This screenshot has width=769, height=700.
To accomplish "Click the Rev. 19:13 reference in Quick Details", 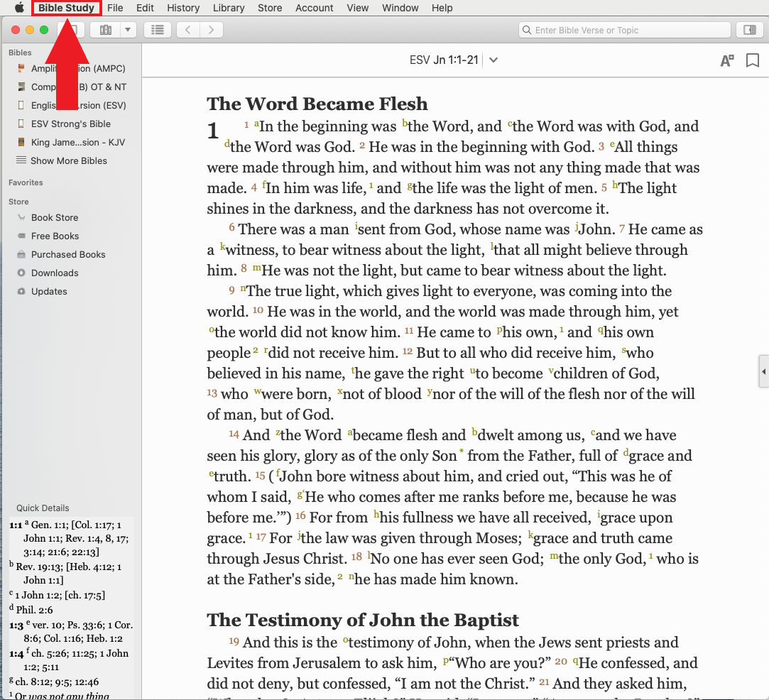I will pos(39,567).
